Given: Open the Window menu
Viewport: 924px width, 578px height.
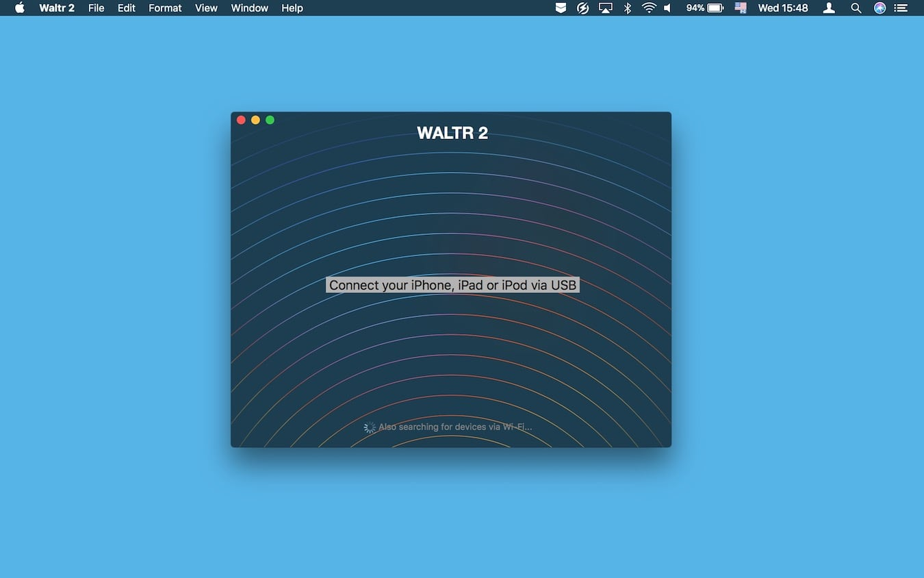Looking at the screenshot, I should [x=249, y=8].
